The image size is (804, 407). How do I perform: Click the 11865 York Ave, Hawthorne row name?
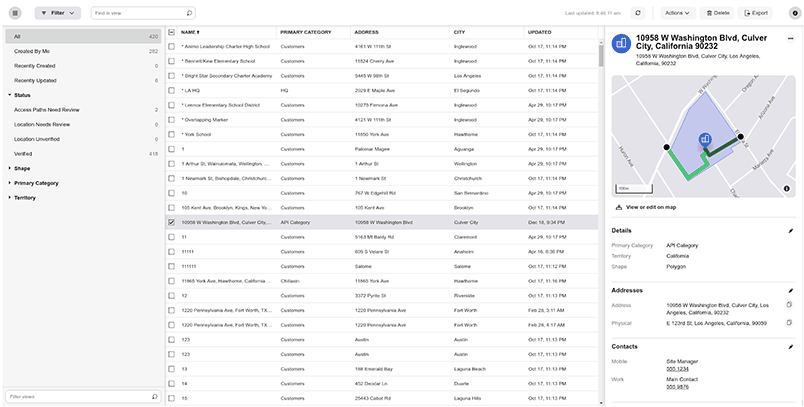coord(226,281)
